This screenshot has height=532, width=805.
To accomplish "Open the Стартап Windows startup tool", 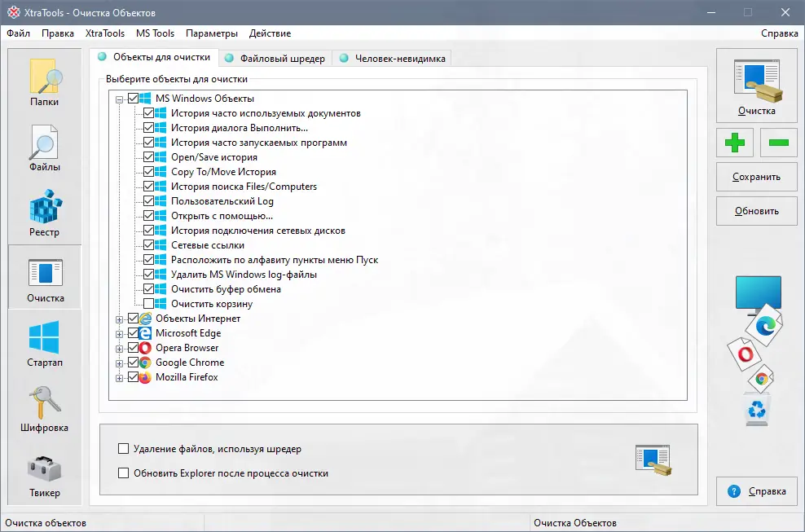I will 45,343.
